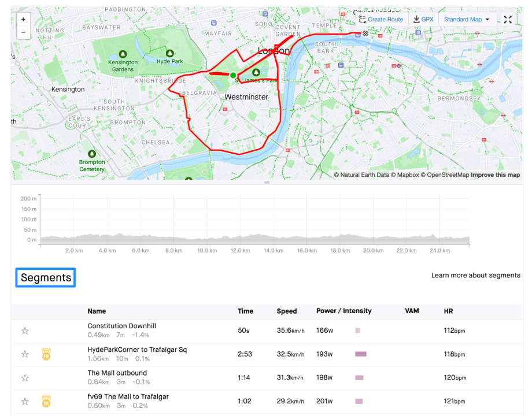Star the Constitution Downhill segment

click(25, 331)
